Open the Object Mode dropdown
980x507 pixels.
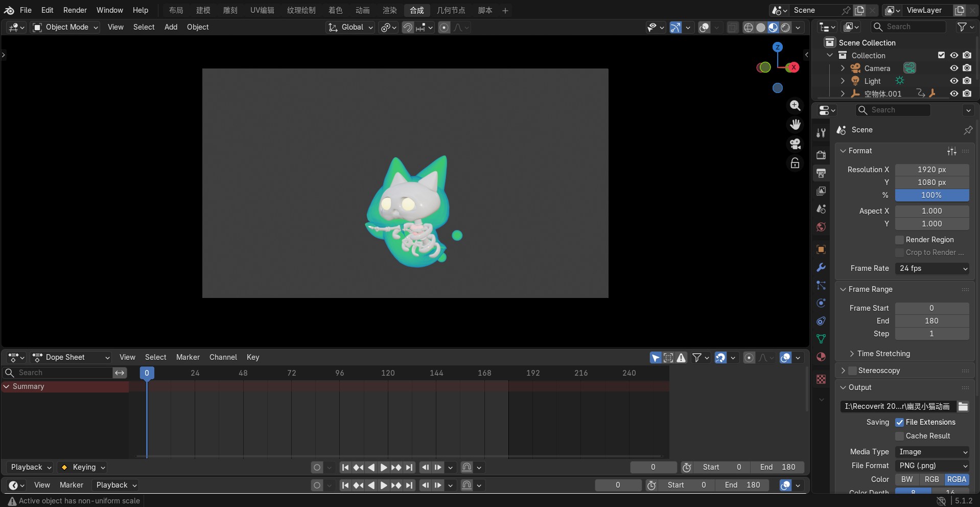(x=65, y=27)
